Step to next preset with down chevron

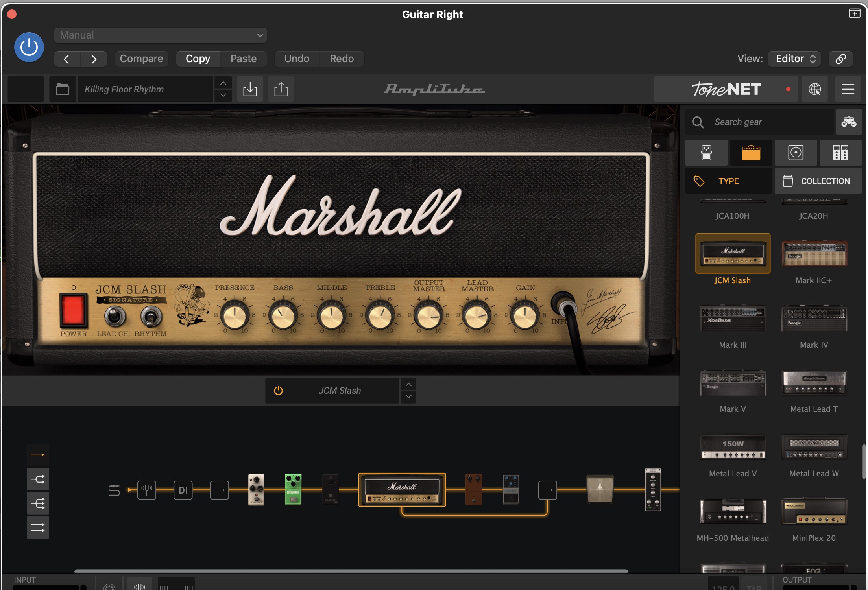tap(223, 96)
